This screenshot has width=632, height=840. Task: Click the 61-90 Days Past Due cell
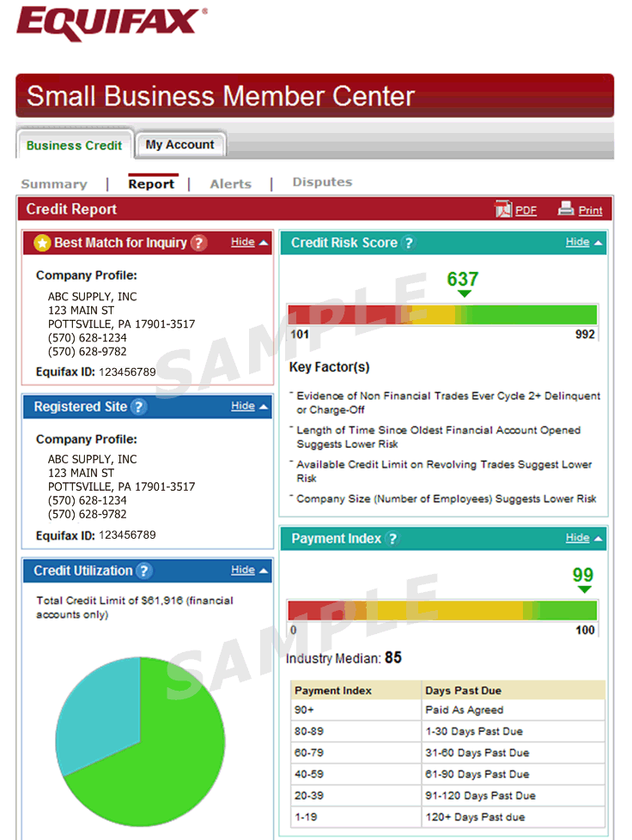click(513, 774)
